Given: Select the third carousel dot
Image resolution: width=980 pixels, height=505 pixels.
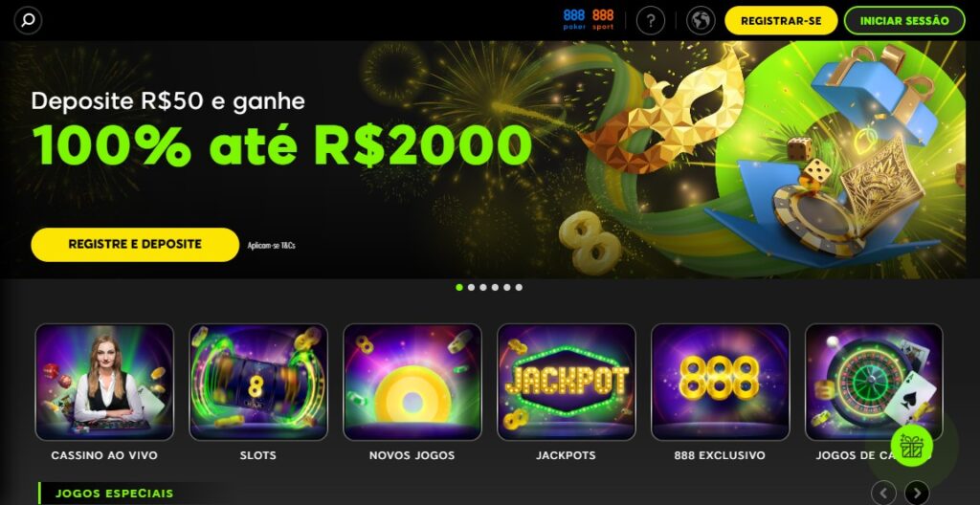Looking at the screenshot, I should coord(483,288).
